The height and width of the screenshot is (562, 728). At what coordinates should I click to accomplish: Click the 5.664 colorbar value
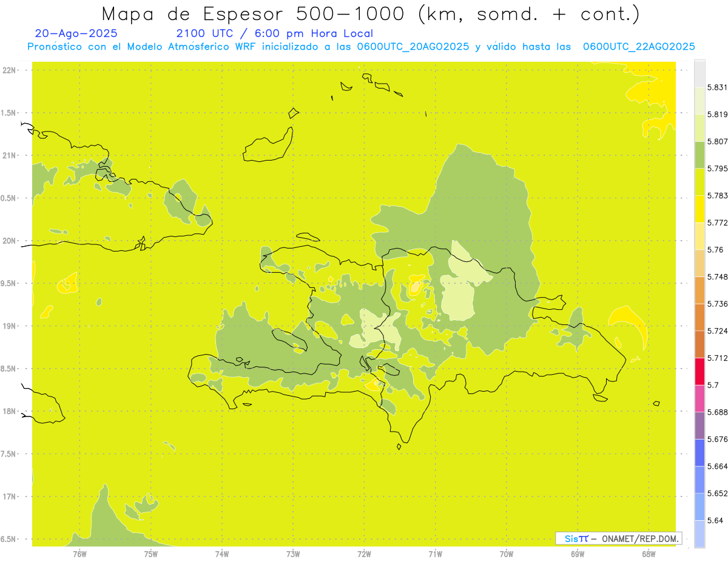click(717, 466)
